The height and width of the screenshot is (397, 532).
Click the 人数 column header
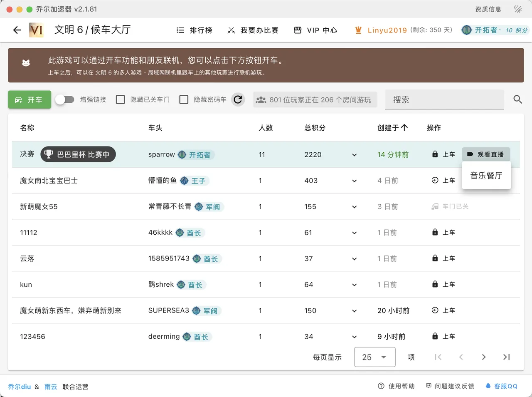pyautogui.click(x=266, y=128)
